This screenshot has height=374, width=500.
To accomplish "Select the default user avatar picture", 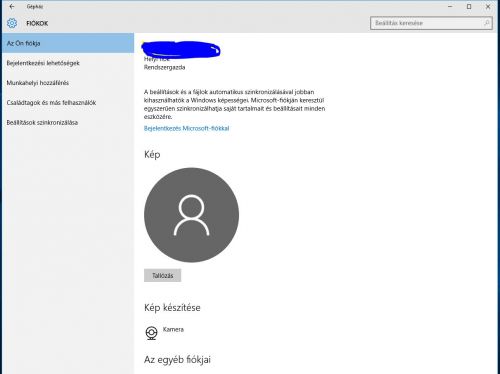I will tap(191, 215).
